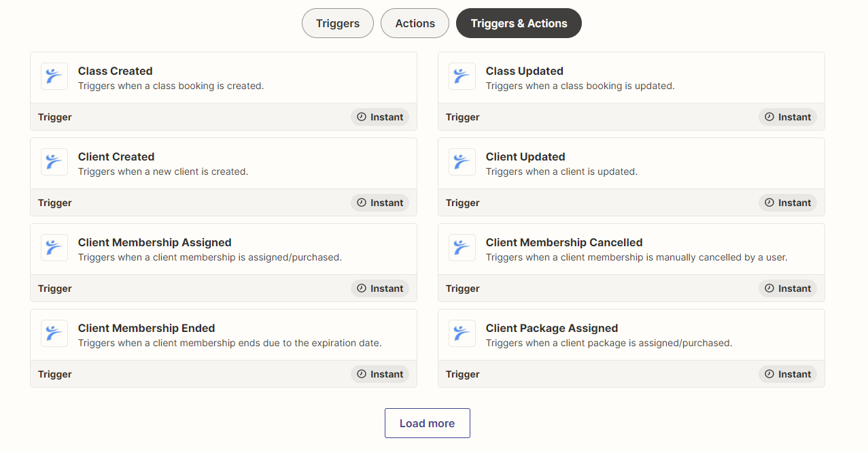Viewport: 868px width, 451px height.
Task: Click the app icon on Client Created card
Action: coord(54,162)
